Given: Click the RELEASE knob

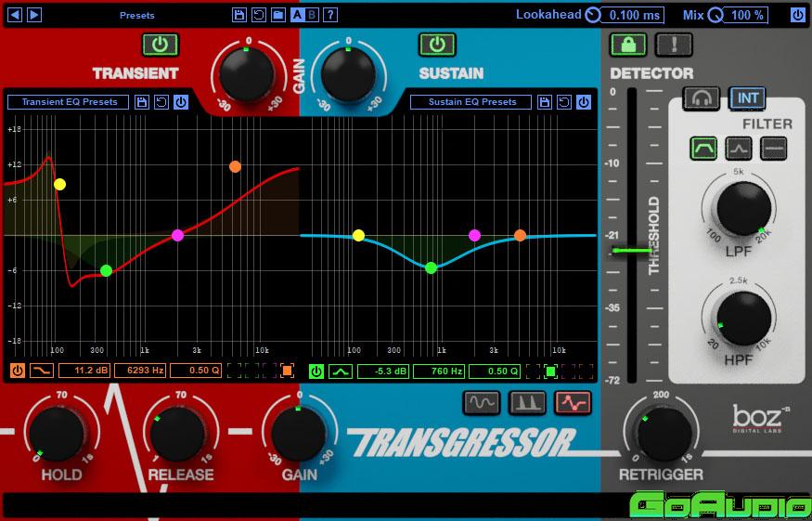Looking at the screenshot, I should coord(177,434).
